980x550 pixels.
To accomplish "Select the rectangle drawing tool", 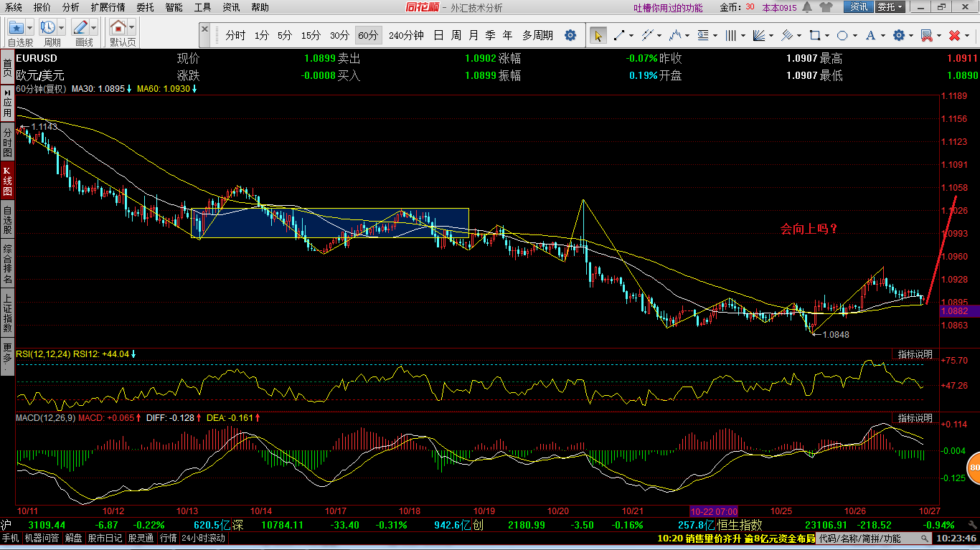I will pyautogui.click(x=814, y=35).
